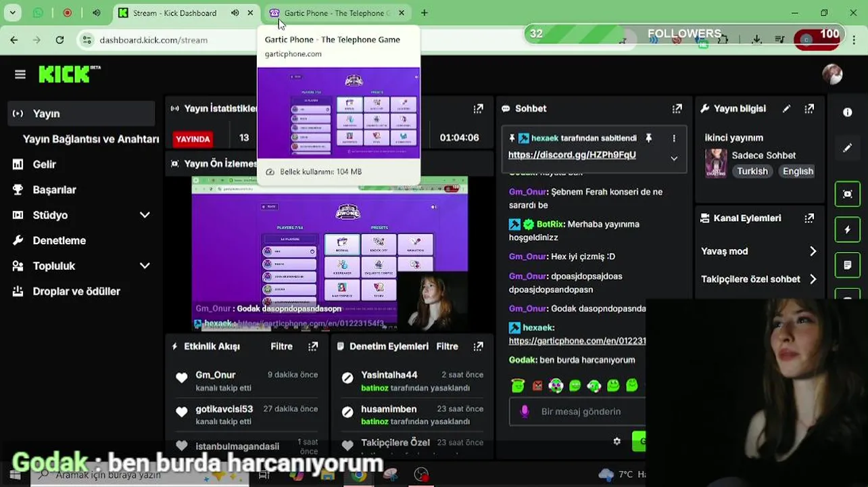Unpin the pinned chat message
The image size is (868, 487).
coord(649,138)
